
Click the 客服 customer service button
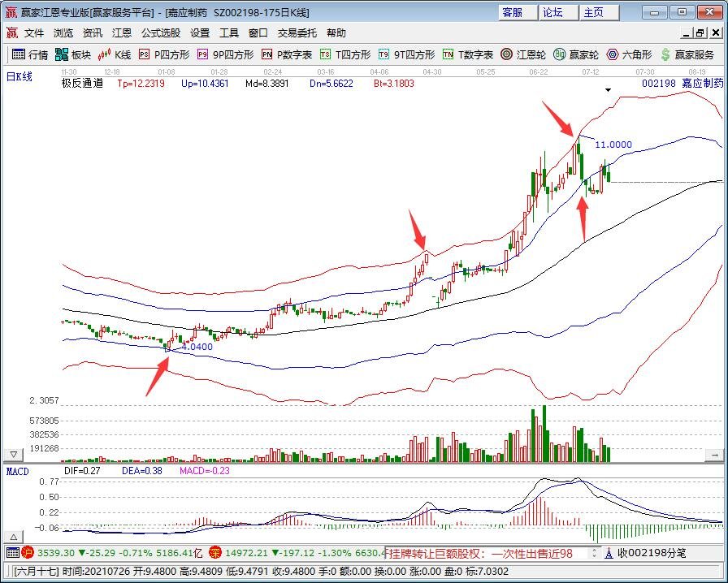coord(518,12)
